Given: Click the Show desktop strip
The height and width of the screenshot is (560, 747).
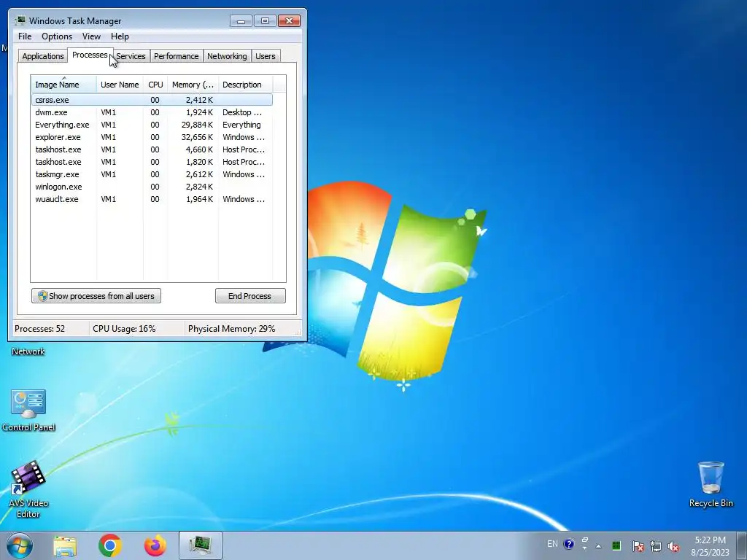Looking at the screenshot, I should coord(742,545).
